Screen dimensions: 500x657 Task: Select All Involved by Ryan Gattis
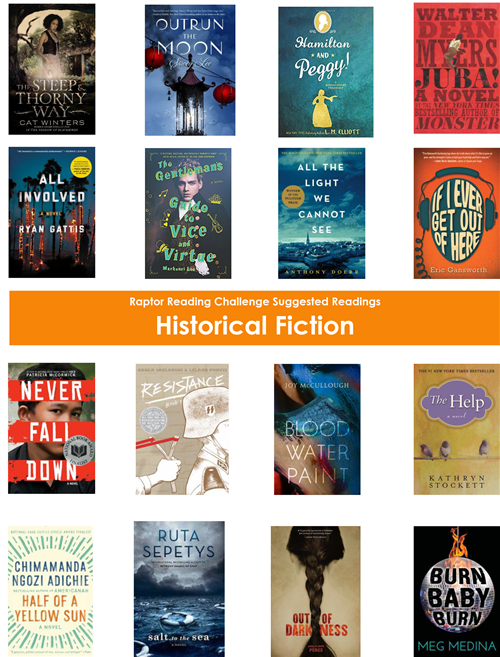pos(52,212)
